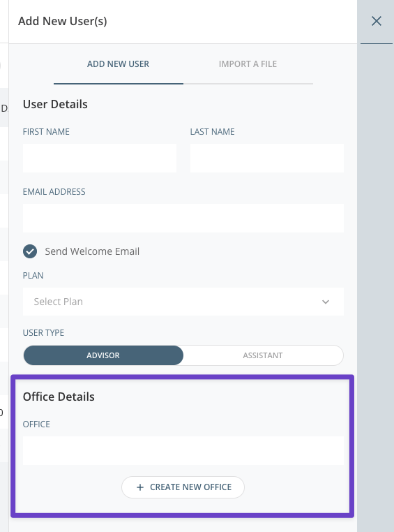Switch to the Add New User tab
The image size is (394, 532).
(119, 64)
